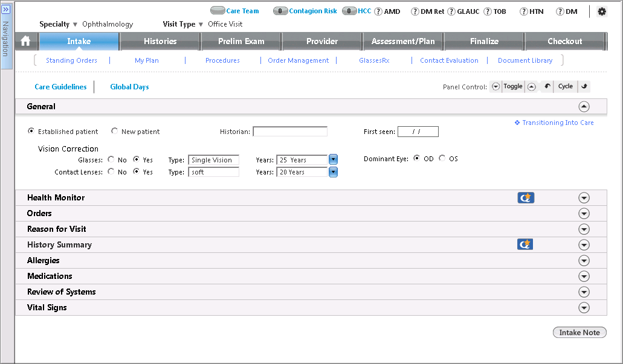The height and width of the screenshot is (364, 623).
Task: Click the DM Ret question mark indicator
Action: tap(415, 11)
